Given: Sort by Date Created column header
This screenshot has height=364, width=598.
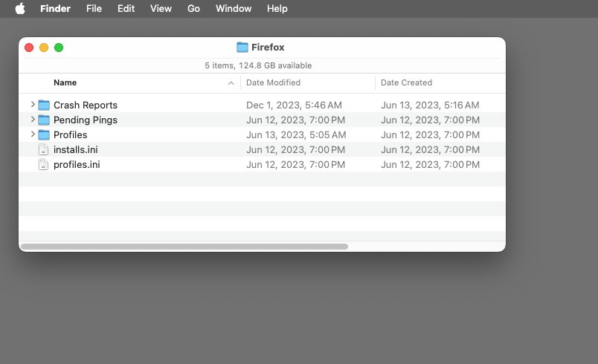Looking at the screenshot, I should 406,83.
